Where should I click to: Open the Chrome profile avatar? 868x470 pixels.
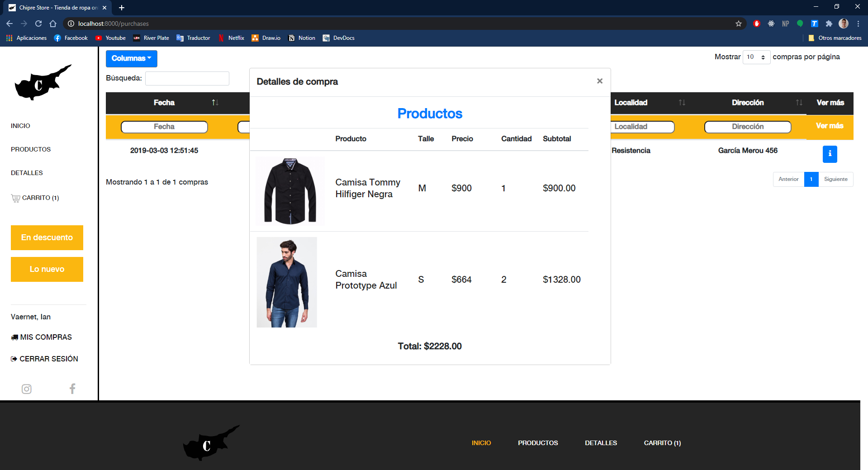point(844,24)
